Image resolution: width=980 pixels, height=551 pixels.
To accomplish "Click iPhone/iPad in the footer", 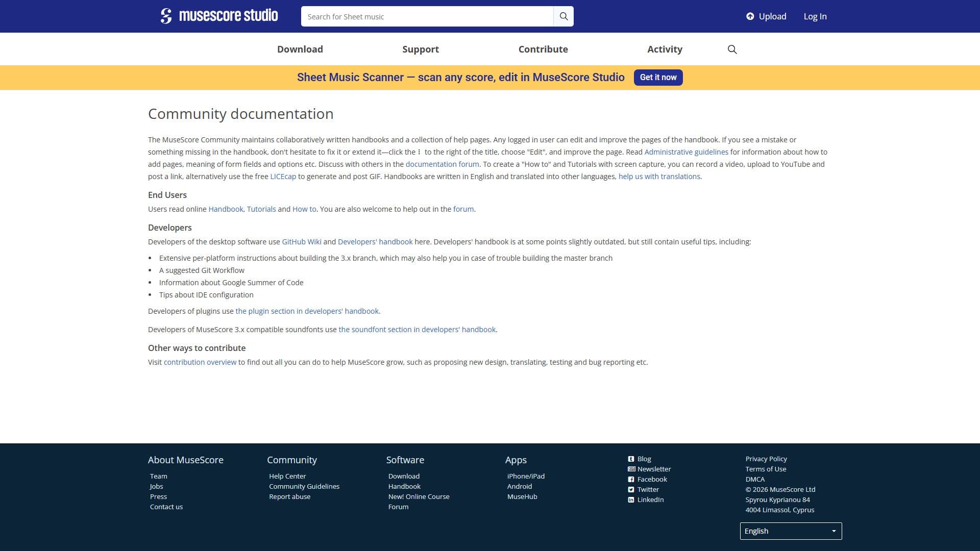I will click(526, 476).
